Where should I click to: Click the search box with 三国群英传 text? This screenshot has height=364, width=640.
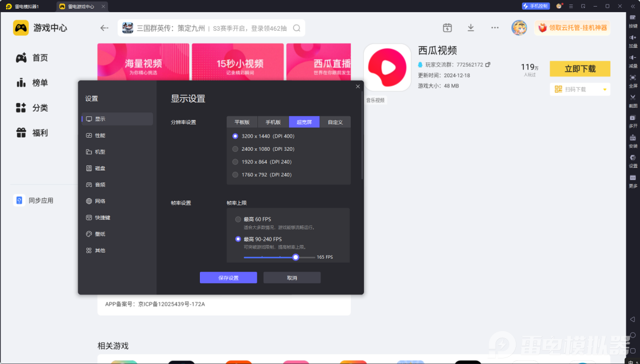(211, 28)
